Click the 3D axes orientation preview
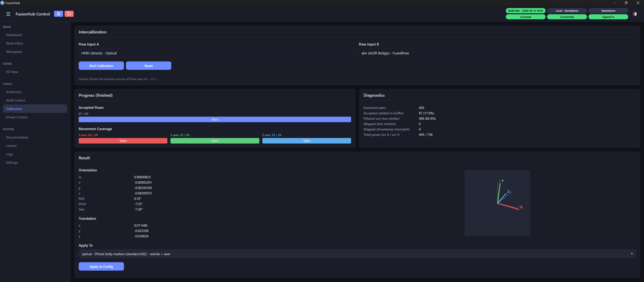 click(x=497, y=203)
